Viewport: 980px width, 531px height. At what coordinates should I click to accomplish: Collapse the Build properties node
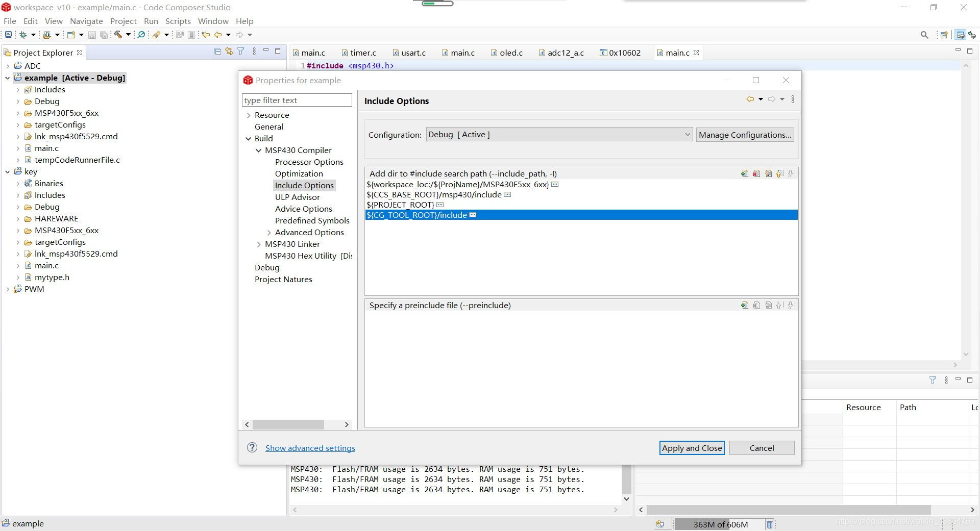coord(249,139)
